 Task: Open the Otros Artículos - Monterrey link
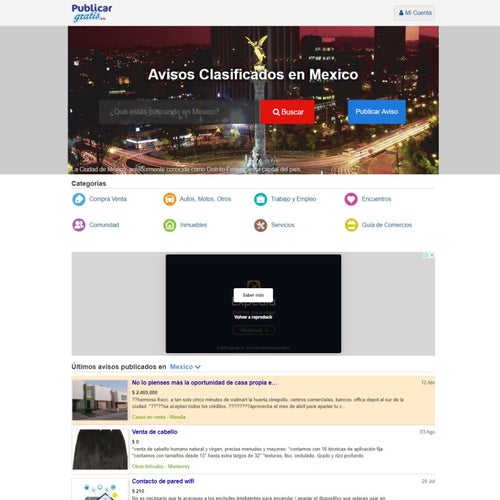(x=161, y=466)
